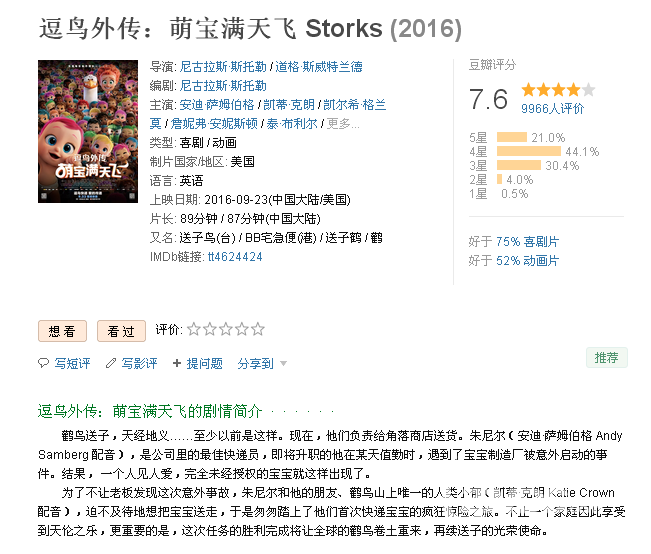651x554 pixels.
Task: Open IMDb link tt4624424
Action: [235, 257]
